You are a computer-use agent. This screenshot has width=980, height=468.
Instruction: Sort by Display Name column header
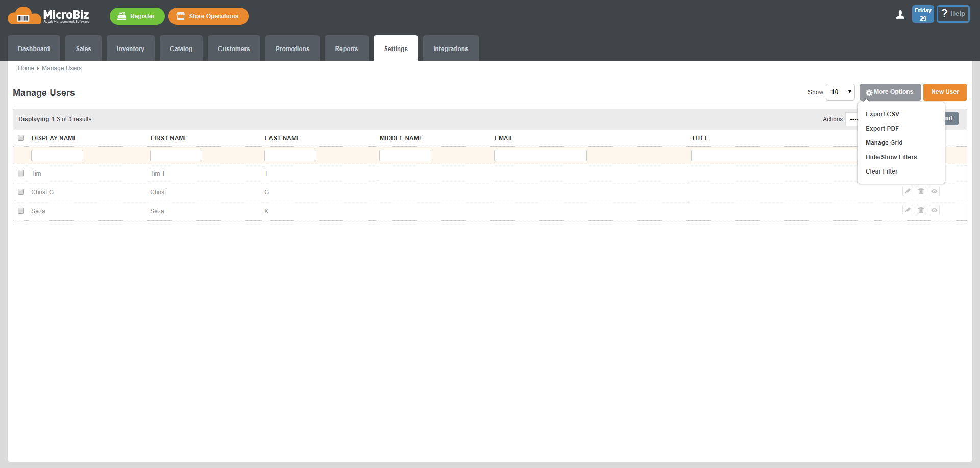point(54,138)
